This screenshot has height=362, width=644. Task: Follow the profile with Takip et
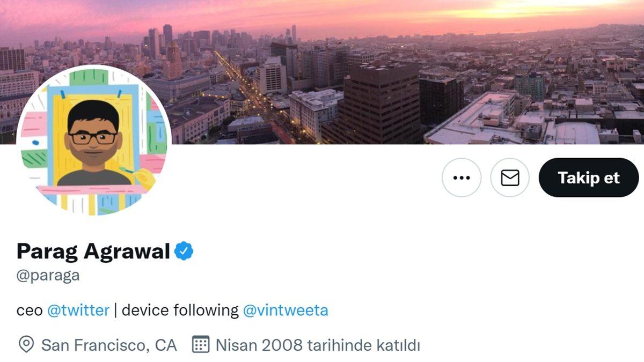coord(589,178)
